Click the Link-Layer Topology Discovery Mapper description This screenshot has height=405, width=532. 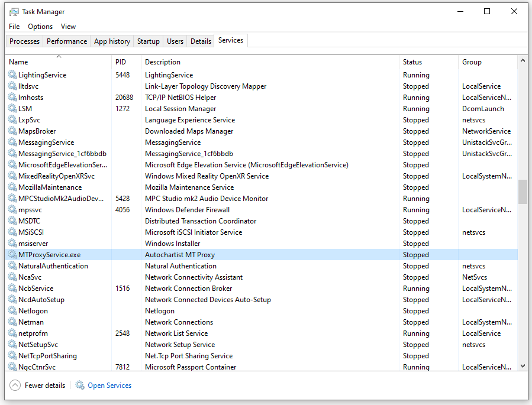pyautogui.click(x=205, y=86)
